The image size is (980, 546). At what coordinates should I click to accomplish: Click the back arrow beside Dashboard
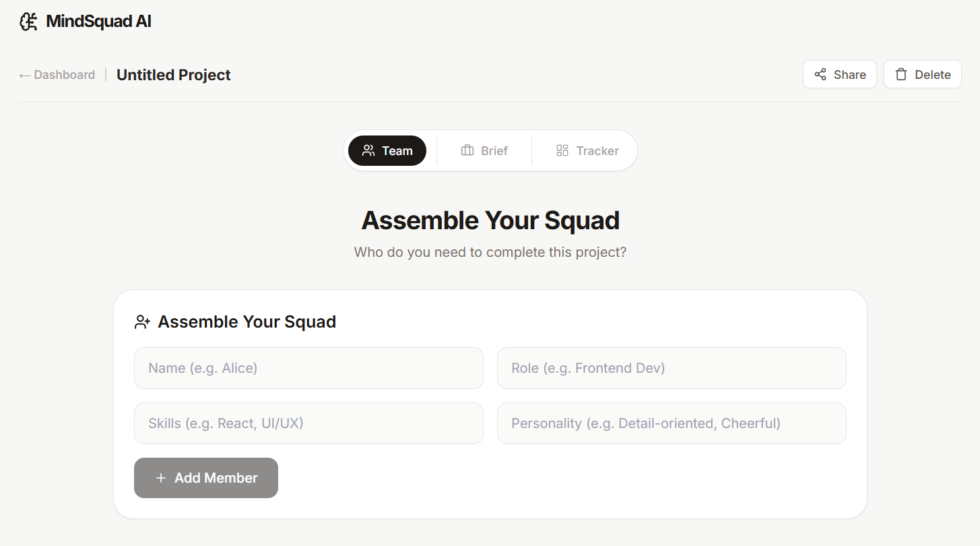point(25,75)
